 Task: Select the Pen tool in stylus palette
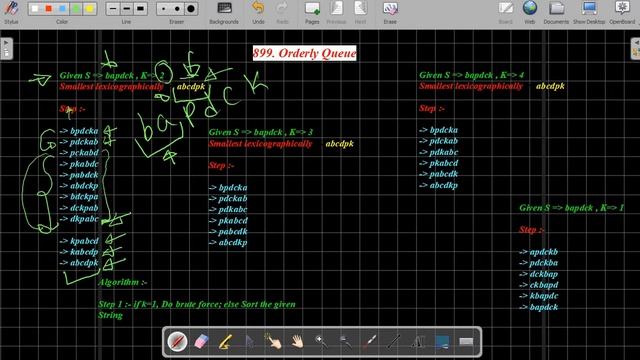click(x=177, y=342)
